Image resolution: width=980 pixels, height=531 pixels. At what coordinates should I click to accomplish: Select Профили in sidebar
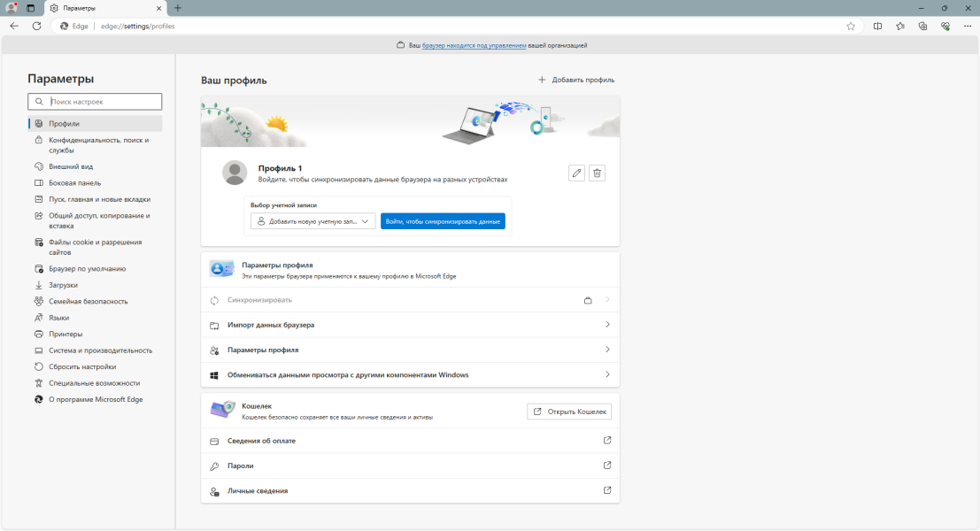tap(95, 124)
